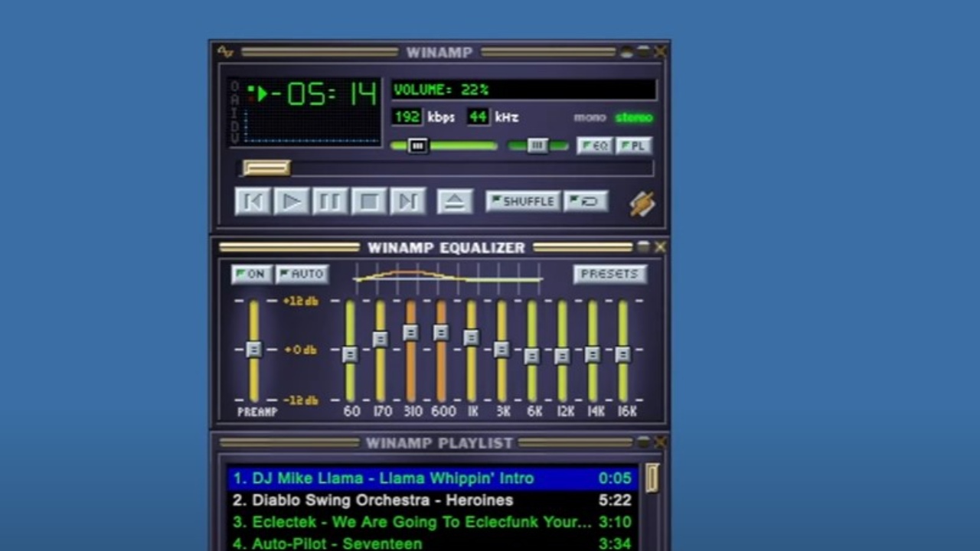Click the O A I D U clutterbar letters
The image size is (980, 551).
(235, 112)
